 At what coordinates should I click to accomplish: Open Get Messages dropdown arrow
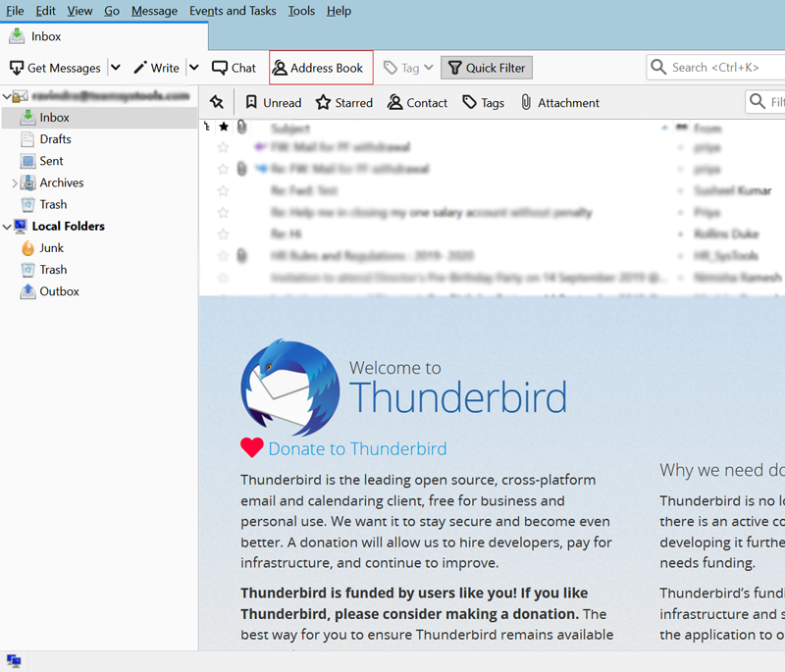point(116,68)
